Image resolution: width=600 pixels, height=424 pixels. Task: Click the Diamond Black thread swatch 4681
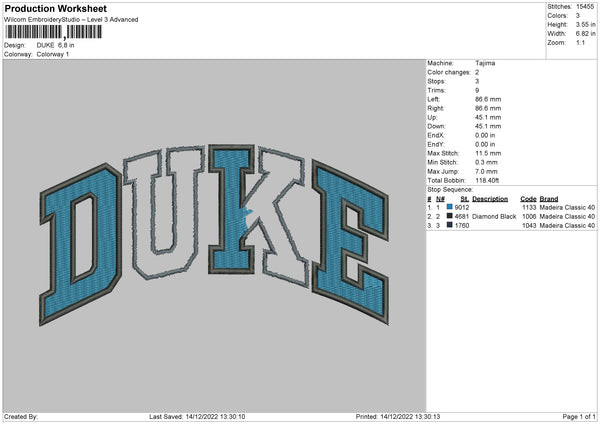click(x=450, y=216)
